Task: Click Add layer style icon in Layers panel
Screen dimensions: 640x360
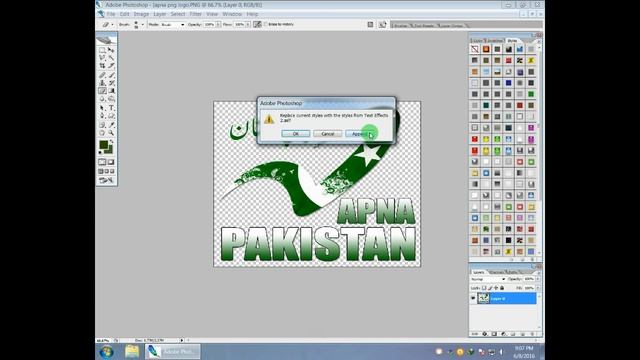Action: coord(484,334)
